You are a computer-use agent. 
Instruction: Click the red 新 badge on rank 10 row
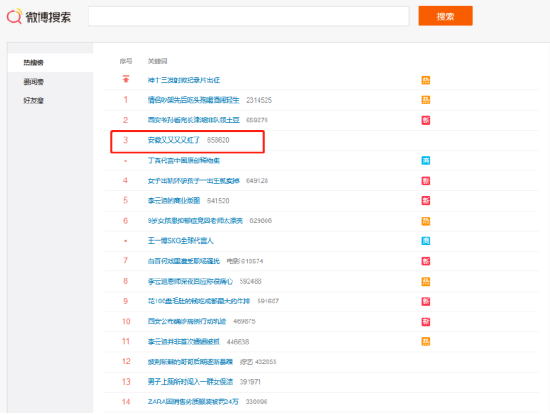pos(425,322)
